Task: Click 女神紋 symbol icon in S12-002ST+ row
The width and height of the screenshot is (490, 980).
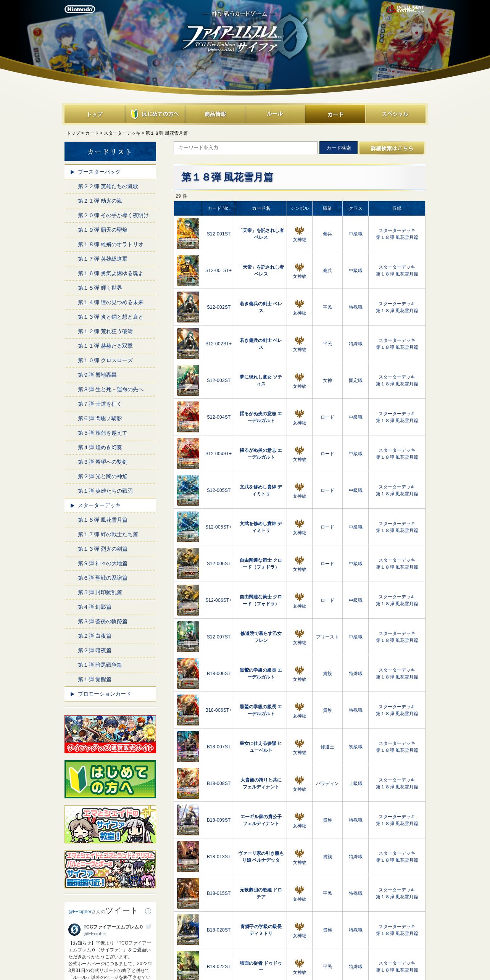Action: tap(300, 340)
